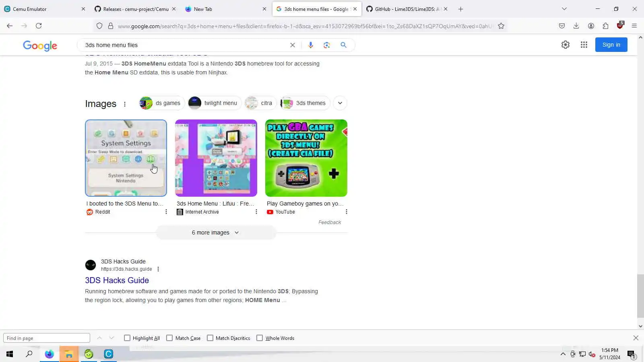List all open tabs dropdown
644x362 pixels.
564,9
